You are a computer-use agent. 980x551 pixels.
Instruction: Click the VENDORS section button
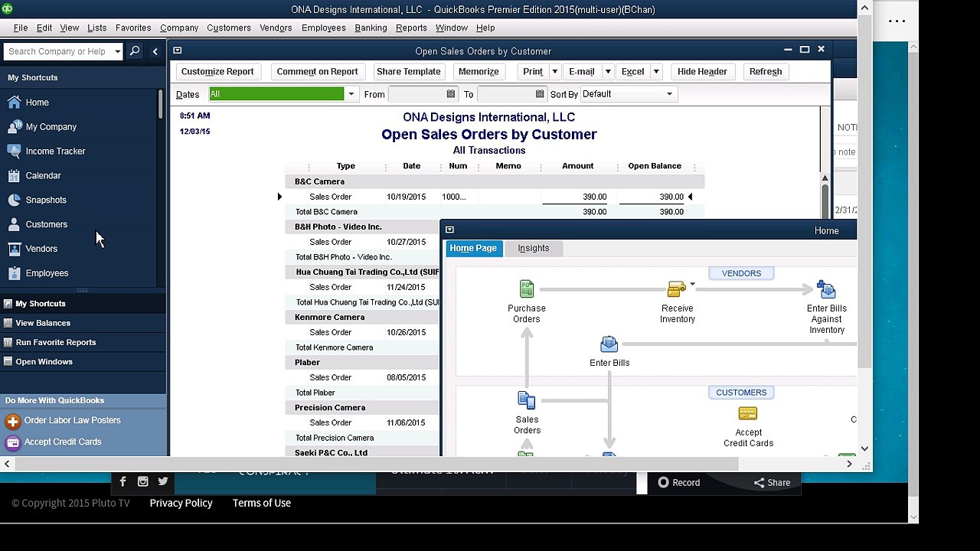741,273
